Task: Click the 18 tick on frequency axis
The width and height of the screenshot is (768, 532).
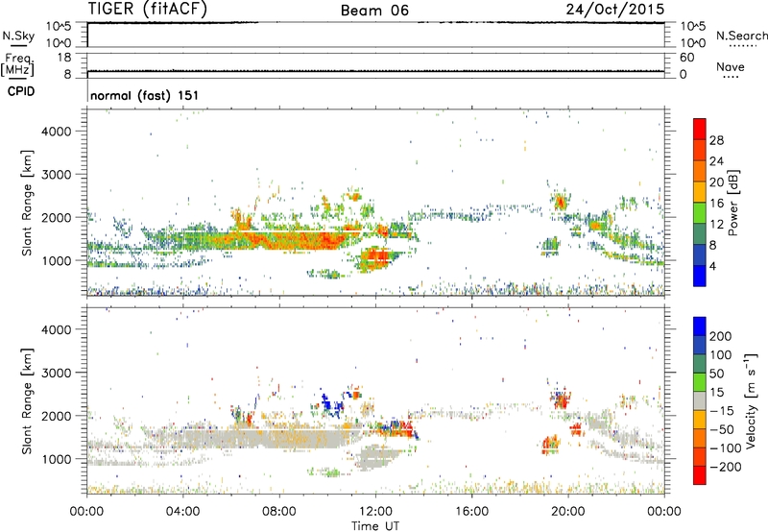Action: pyautogui.click(x=64, y=58)
